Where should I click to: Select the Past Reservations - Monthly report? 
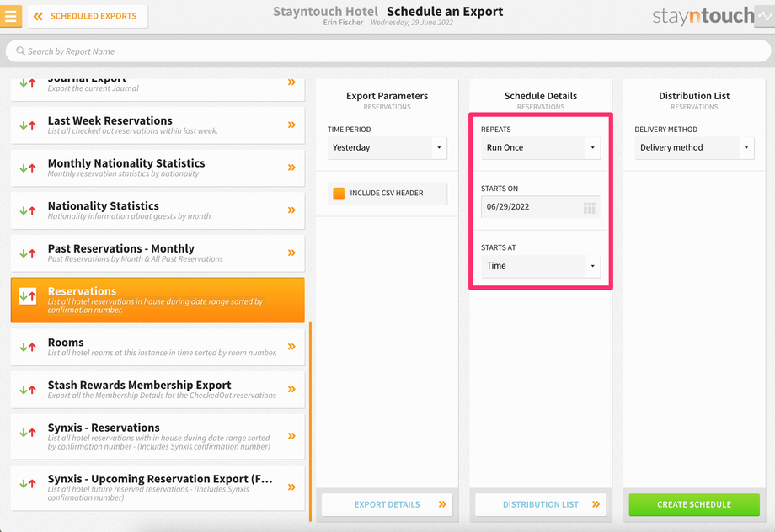click(158, 253)
